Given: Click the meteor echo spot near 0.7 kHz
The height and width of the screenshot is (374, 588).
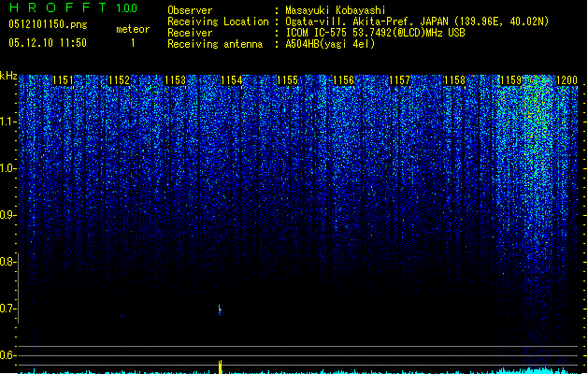Looking at the screenshot, I should click(220, 309).
